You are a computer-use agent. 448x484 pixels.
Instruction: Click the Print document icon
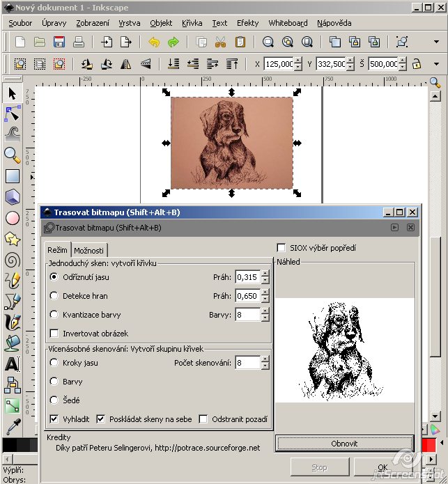(79, 42)
